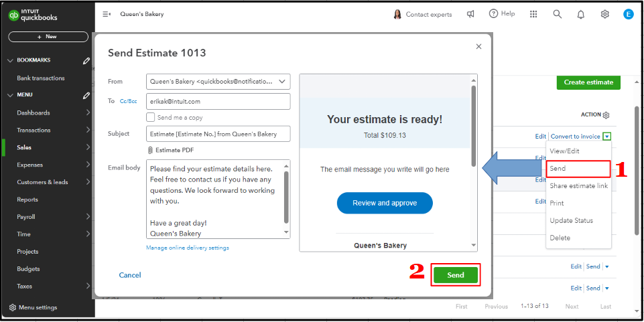Choose Share estimate link menu option
Screen dimensions: 644x322
pyautogui.click(x=578, y=186)
